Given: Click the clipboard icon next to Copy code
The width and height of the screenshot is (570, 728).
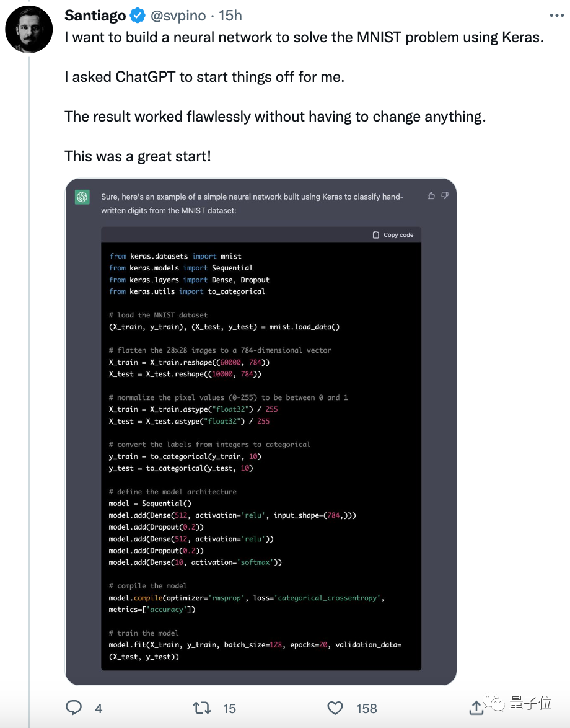Looking at the screenshot, I should point(375,234).
